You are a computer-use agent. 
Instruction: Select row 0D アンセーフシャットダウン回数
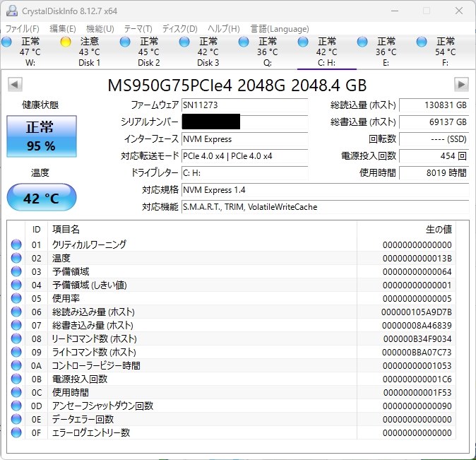pos(232,406)
